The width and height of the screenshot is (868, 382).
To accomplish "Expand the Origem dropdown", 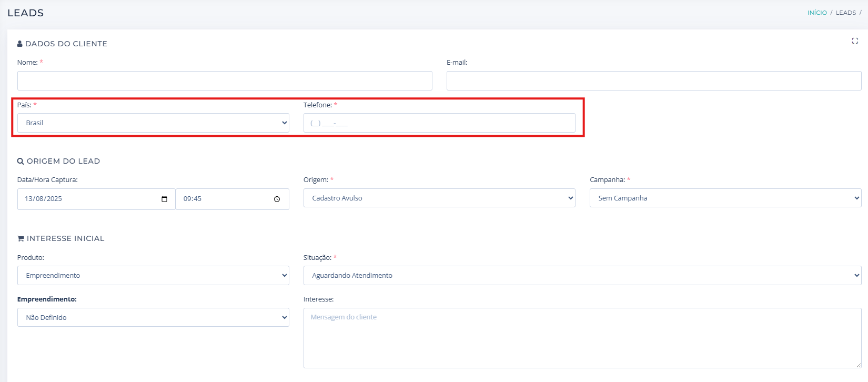I will [439, 198].
